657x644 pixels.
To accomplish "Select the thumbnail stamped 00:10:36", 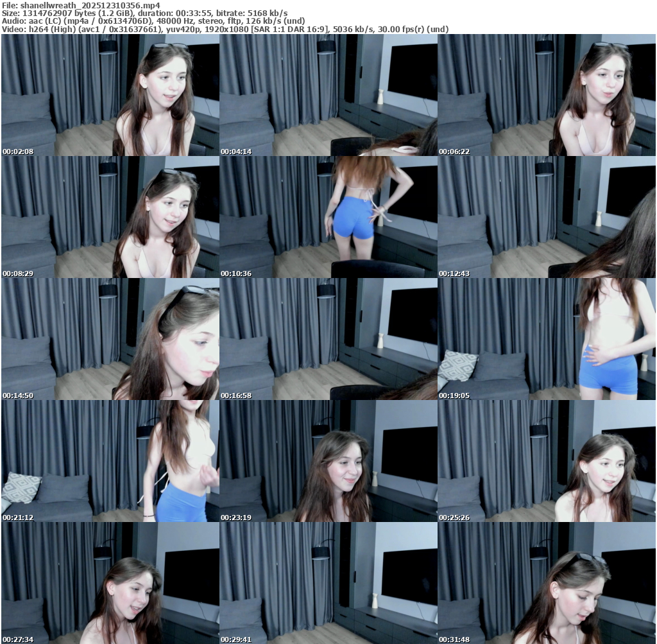I will (x=328, y=217).
